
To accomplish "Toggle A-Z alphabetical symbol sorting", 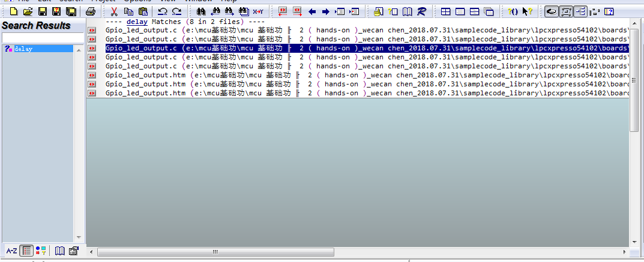I will point(11,251).
